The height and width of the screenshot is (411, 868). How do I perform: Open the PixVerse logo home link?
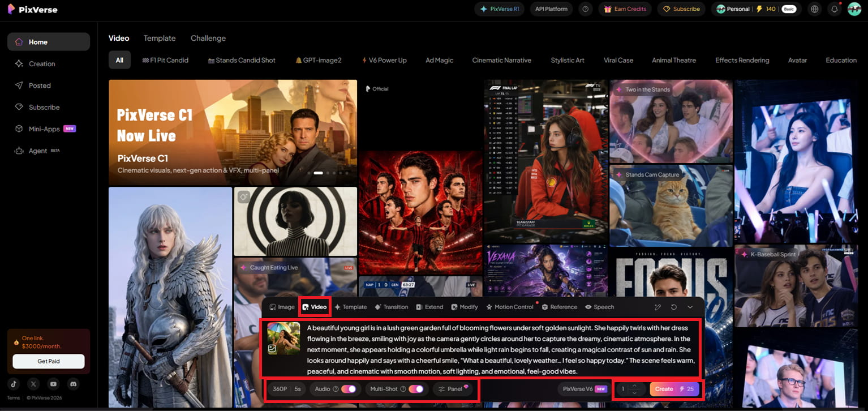click(32, 9)
